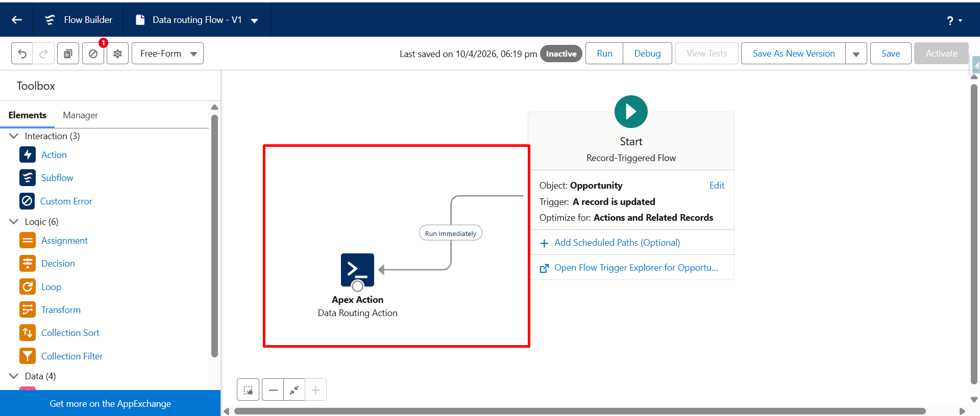Click the Data Routing Action label
Screen dimensions: 980x416
click(357, 313)
